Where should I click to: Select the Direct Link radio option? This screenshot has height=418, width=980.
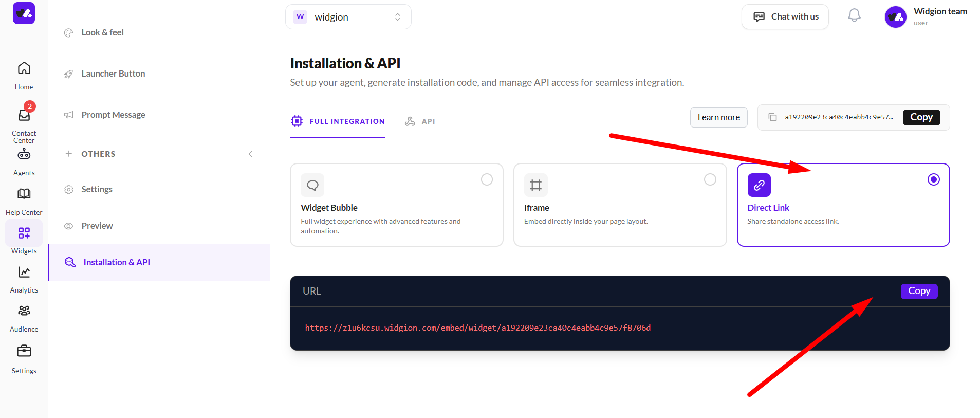(933, 179)
